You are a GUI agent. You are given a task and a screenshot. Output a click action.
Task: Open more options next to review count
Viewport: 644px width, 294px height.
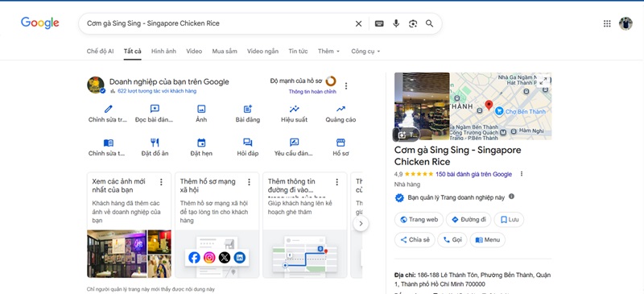(x=522, y=174)
